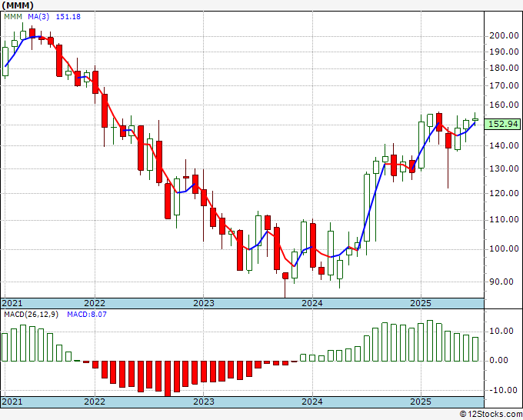Click 2022 on the MACD panel timeline
523x420 pixels.
click(x=95, y=402)
